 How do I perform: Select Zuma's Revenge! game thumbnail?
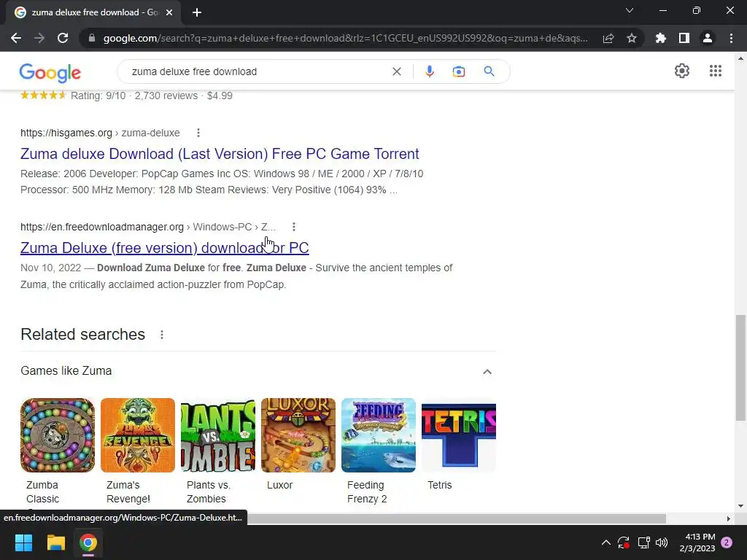coord(138,435)
